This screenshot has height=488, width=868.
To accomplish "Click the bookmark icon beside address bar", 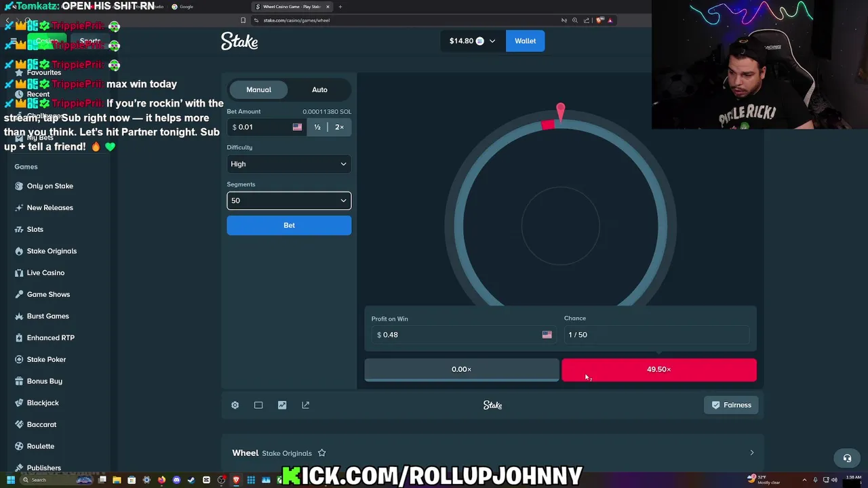I will click(243, 20).
